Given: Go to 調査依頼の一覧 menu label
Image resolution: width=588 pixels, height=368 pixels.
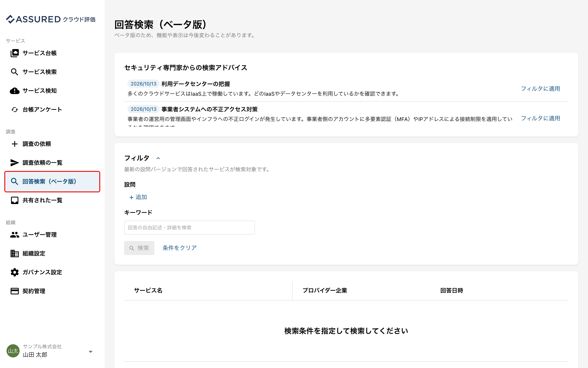Looking at the screenshot, I should pos(42,163).
